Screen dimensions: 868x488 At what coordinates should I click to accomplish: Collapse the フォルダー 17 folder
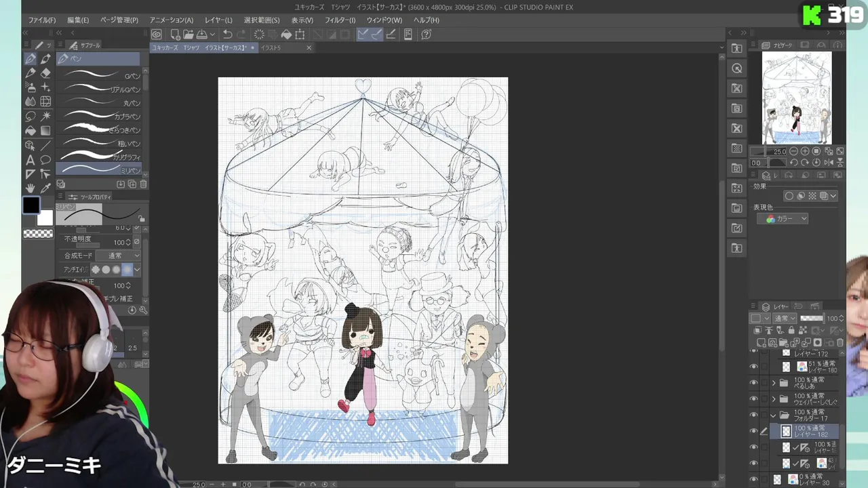[774, 415]
